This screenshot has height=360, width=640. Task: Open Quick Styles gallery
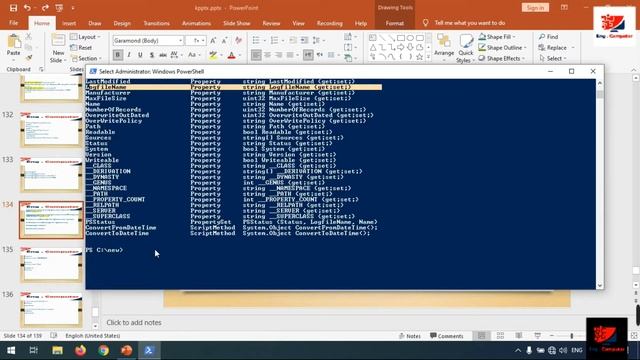click(465, 49)
